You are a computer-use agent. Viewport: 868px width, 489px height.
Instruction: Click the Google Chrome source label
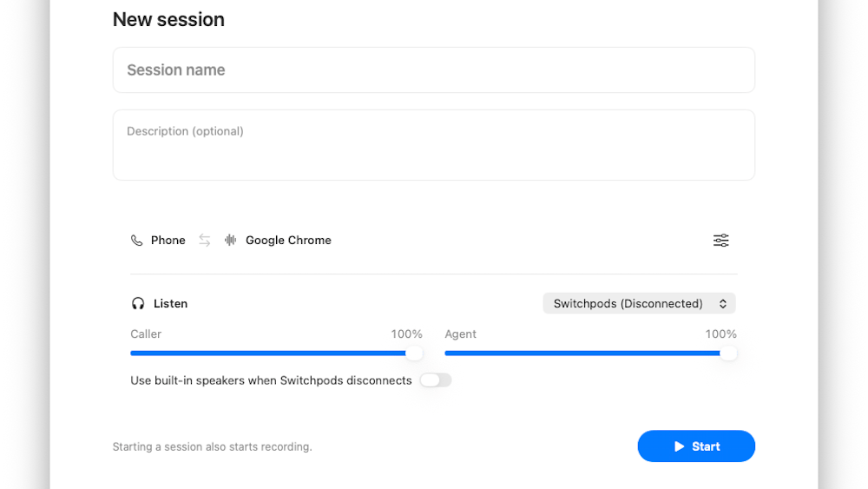(x=288, y=241)
